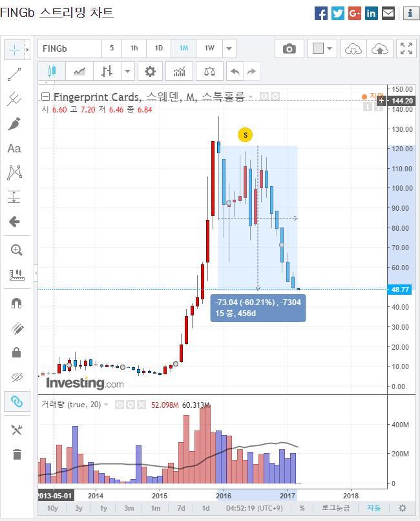Share chart on Facebook
The width and height of the screenshot is (420, 521).
[320, 14]
